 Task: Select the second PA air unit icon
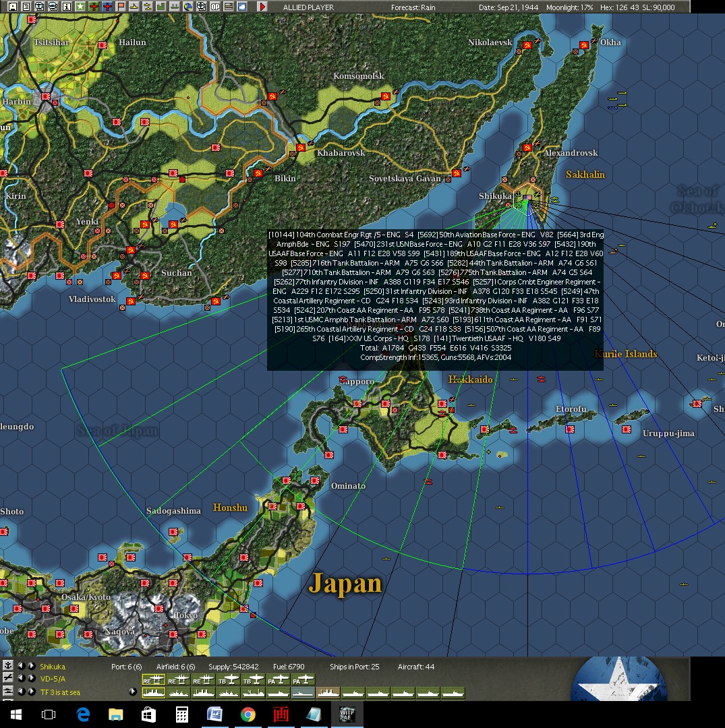coord(303,679)
